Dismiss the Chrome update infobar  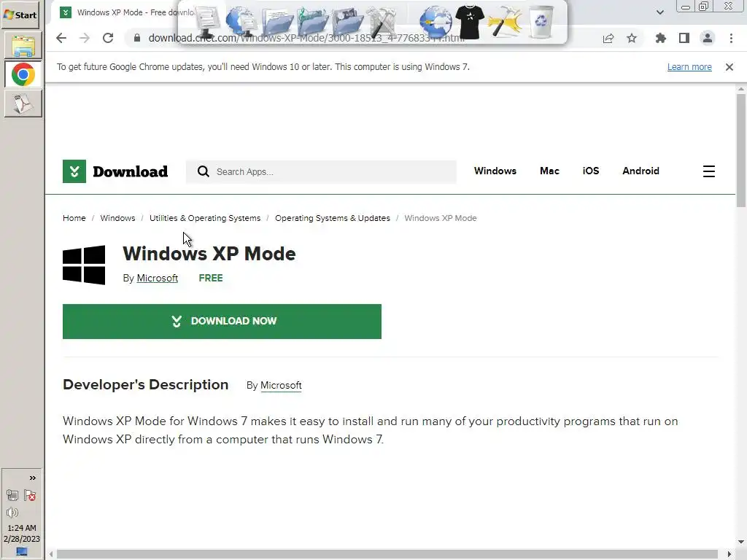729,67
